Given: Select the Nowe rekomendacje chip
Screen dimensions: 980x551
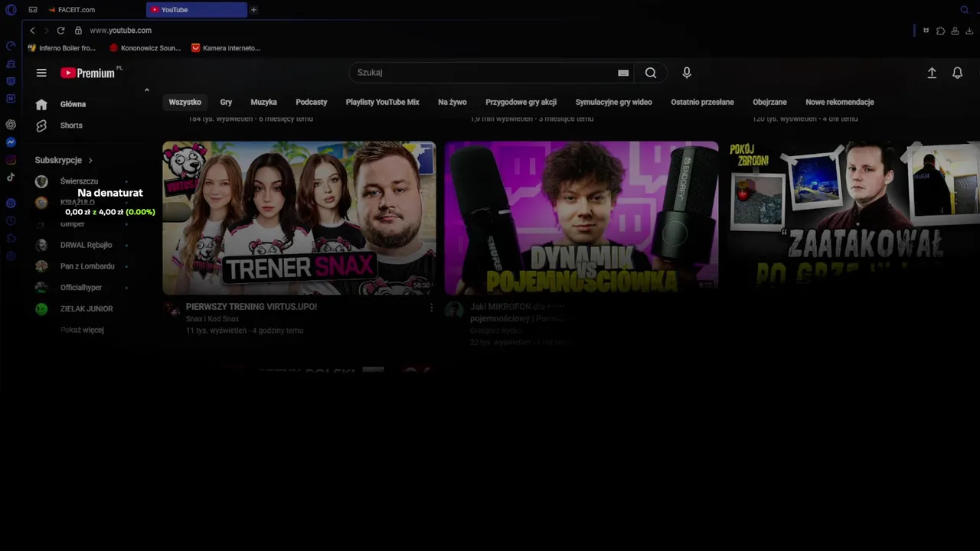Looking at the screenshot, I should (840, 102).
